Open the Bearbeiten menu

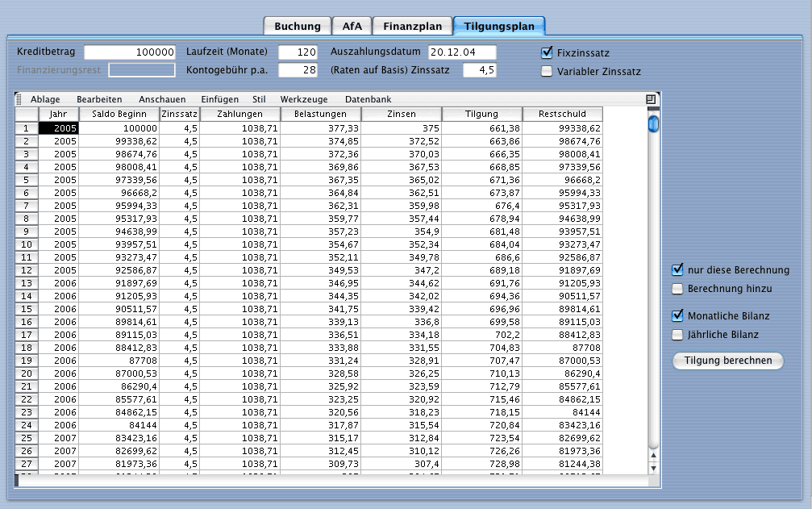99,99
